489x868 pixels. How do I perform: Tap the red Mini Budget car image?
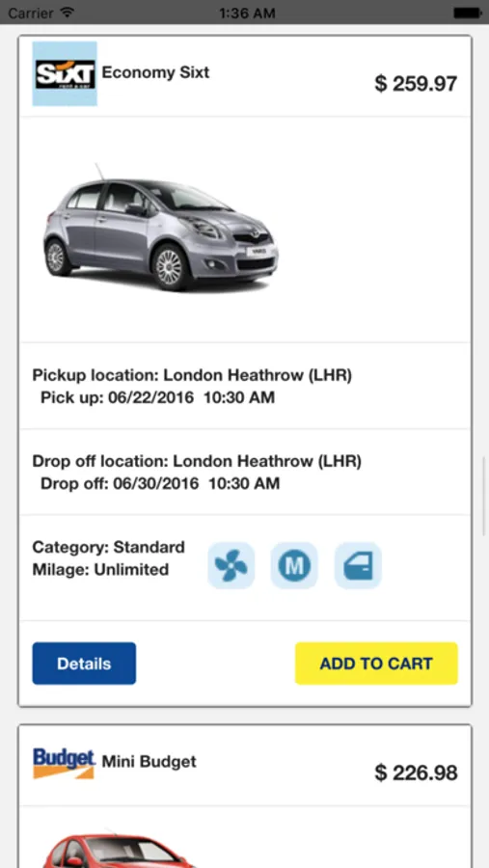click(x=119, y=850)
